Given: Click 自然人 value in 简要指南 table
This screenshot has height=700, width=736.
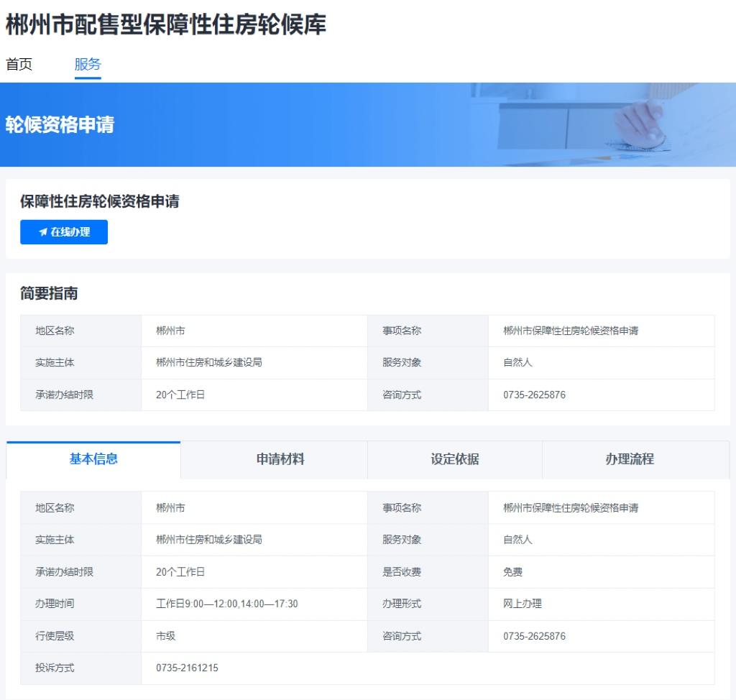Looking at the screenshot, I should 517,363.
